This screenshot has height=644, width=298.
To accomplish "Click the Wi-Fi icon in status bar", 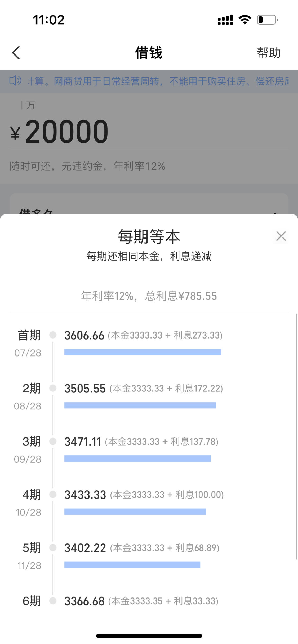I will click(244, 19).
